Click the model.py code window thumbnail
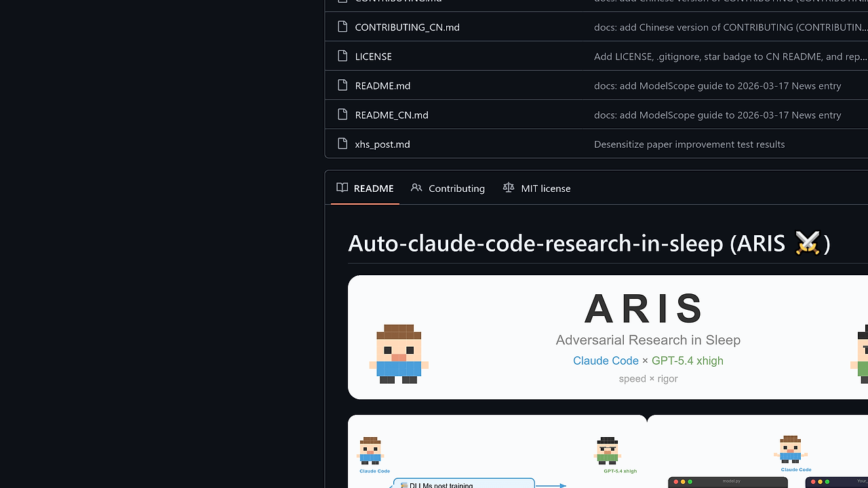This screenshot has height=488, width=868. click(728, 482)
